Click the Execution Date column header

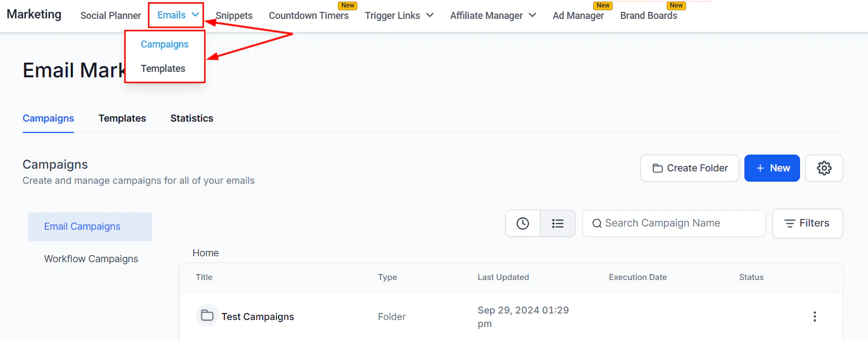pyautogui.click(x=638, y=277)
